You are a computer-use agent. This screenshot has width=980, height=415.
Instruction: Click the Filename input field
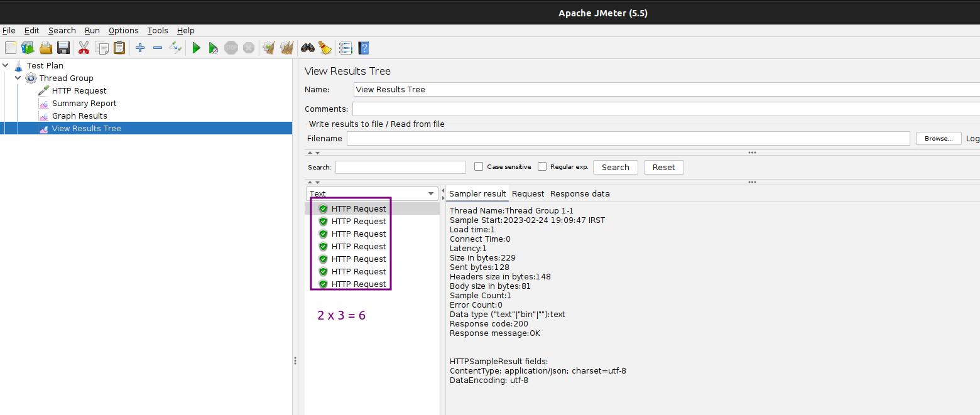pyautogui.click(x=628, y=138)
